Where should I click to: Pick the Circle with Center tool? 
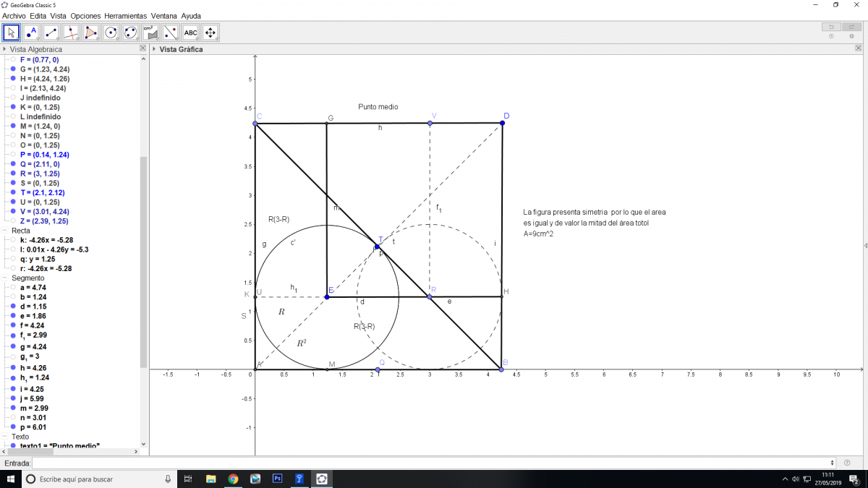pyautogui.click(x=111, y=33)
